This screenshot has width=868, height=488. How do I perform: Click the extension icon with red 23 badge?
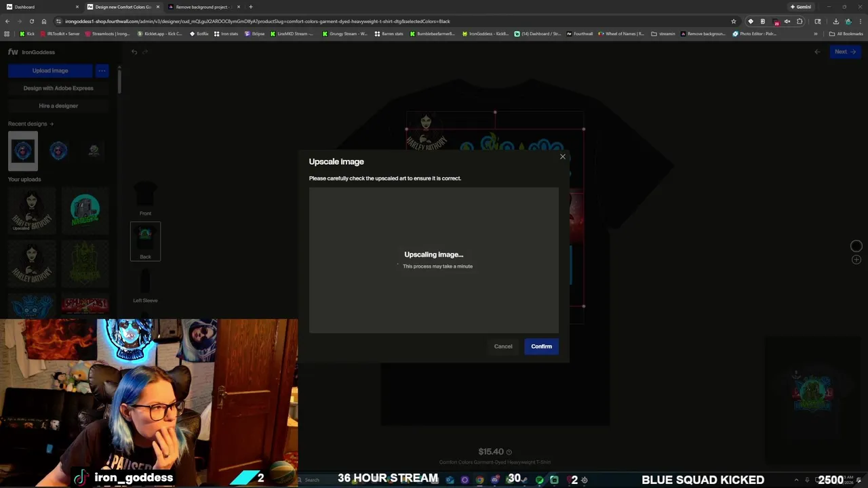[x=775, y=21]
